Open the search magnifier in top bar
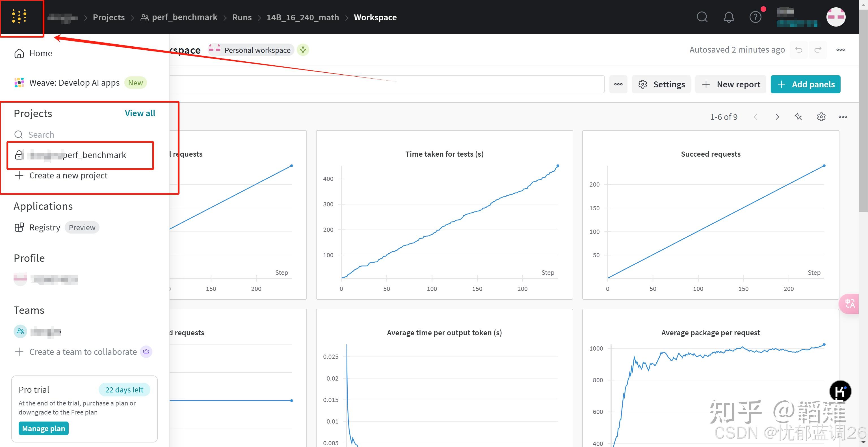Screen dimensions: 868x447 702,17
